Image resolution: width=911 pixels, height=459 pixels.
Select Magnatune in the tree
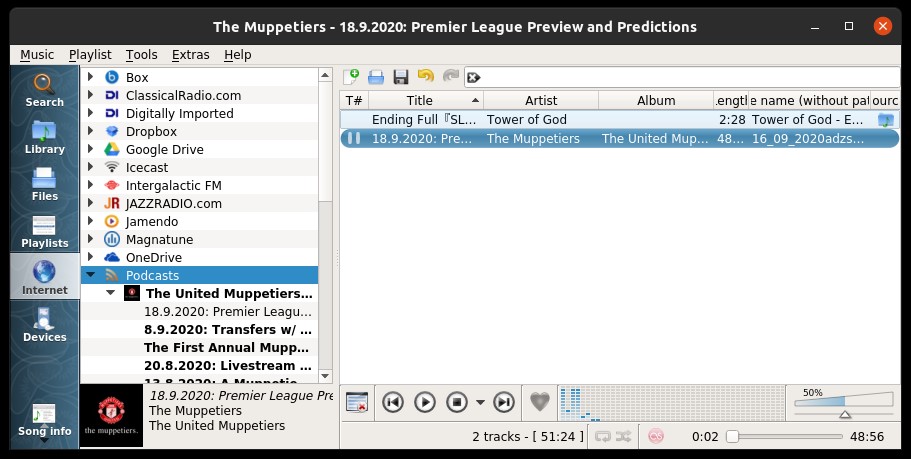pos(159,239)
